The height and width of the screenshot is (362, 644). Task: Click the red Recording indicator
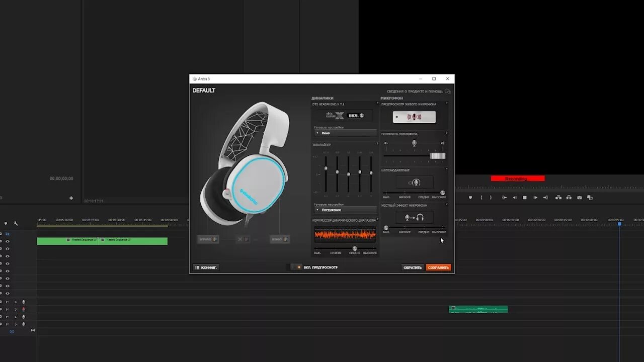tap(518, 178)
